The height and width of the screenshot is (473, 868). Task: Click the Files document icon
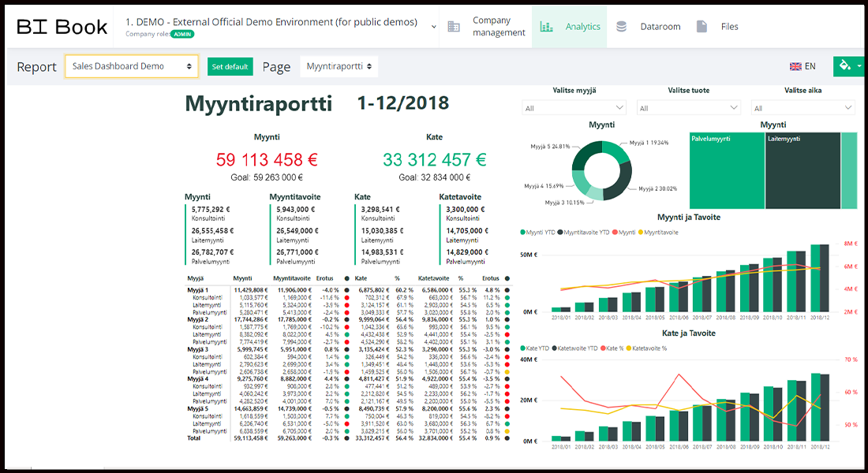(x=702, y=27)
